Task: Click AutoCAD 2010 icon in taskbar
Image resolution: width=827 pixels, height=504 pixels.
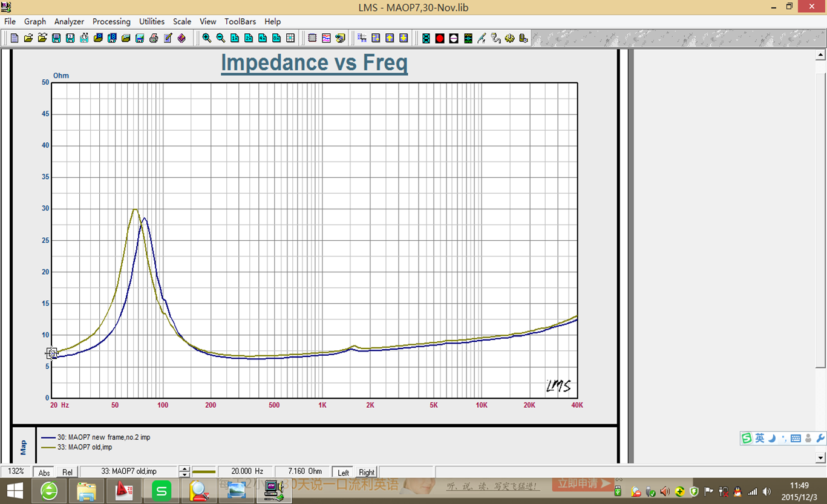Action: pos(124,491)
